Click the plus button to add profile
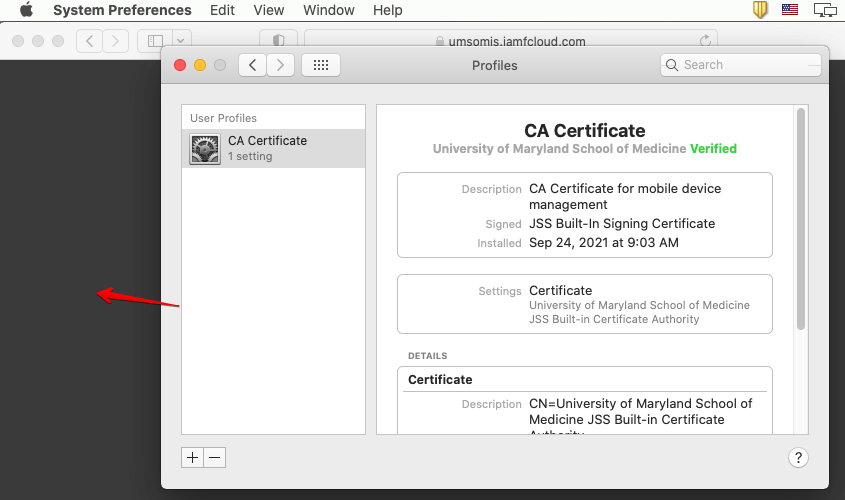845x500 pixels. (x=192, y=457)
